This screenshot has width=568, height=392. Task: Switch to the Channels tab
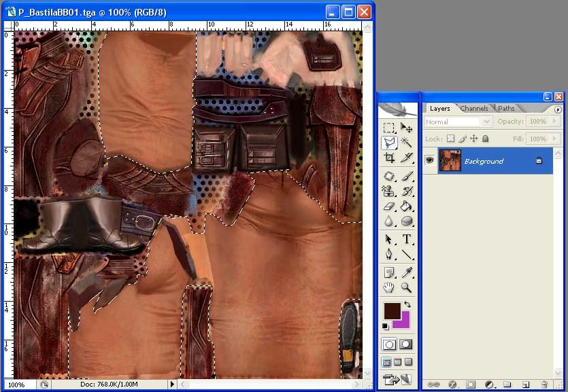click(x=474, y=109)
